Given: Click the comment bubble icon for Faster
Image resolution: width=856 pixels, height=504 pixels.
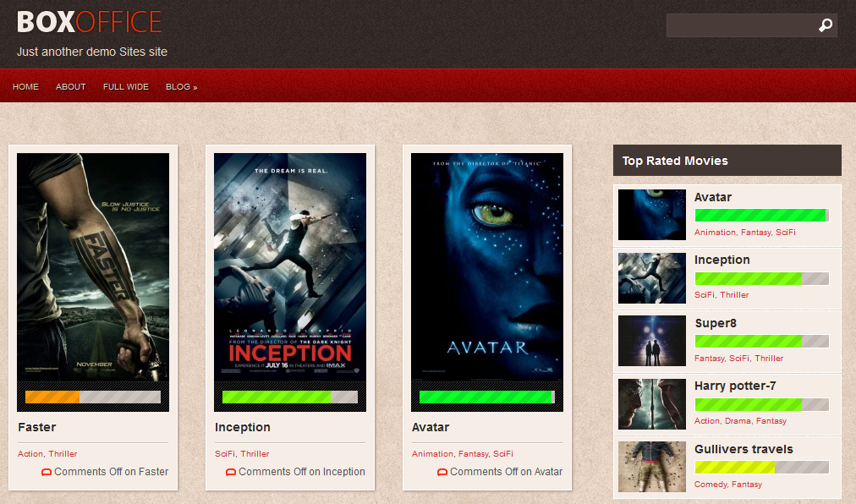Looking at the screenshot, I should 47,473.
